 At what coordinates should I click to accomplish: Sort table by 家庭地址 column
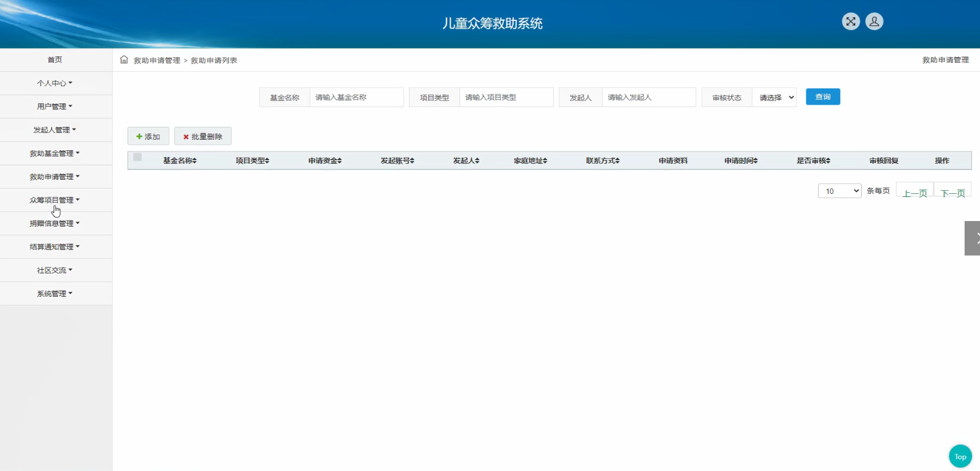coord(530,161)
